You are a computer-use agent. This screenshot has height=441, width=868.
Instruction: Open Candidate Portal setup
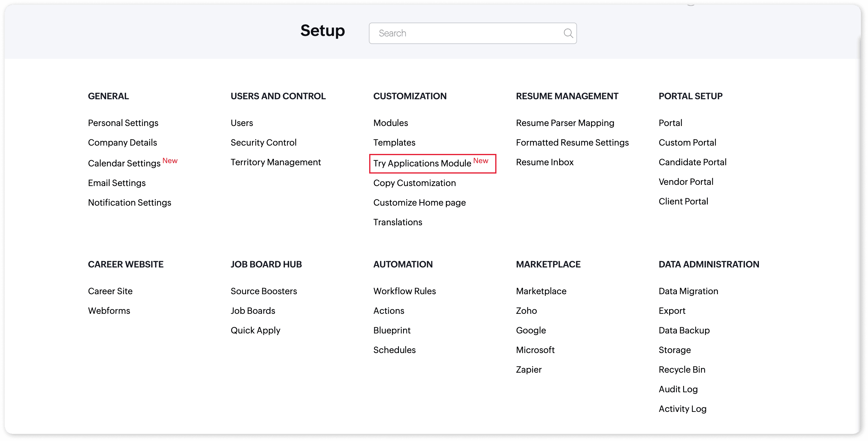click(x=692, y=162)
